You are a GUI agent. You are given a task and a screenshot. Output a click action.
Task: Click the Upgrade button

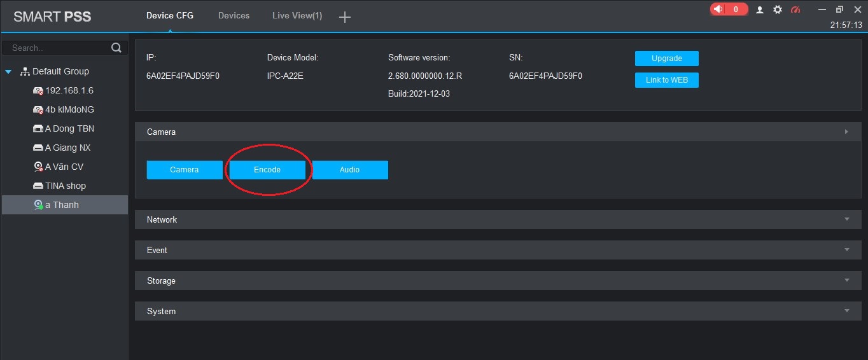coord(666,59)
